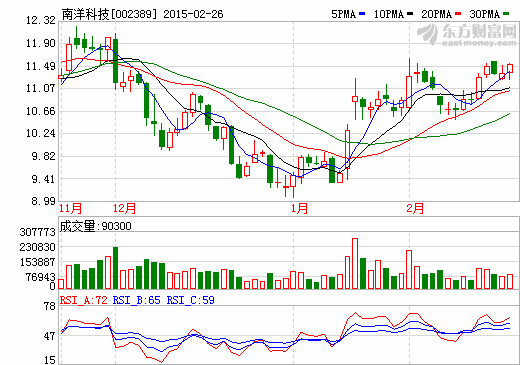Click the 1月 month marker
Viewport: 520px width, 365px height.
[299, 209]
